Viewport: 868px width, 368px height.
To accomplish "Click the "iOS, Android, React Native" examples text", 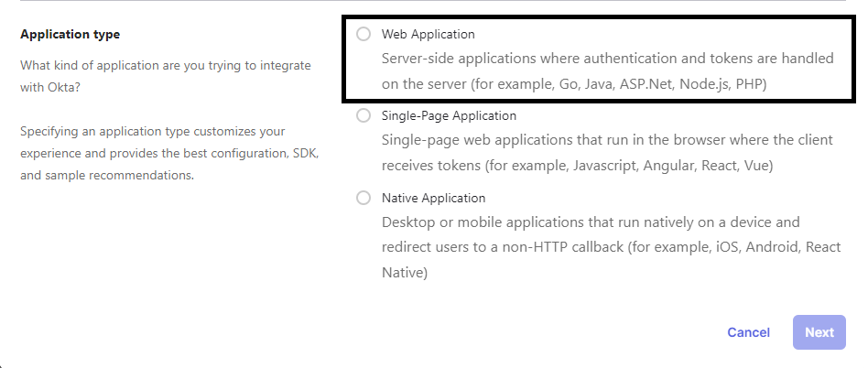I will (612, 260).
